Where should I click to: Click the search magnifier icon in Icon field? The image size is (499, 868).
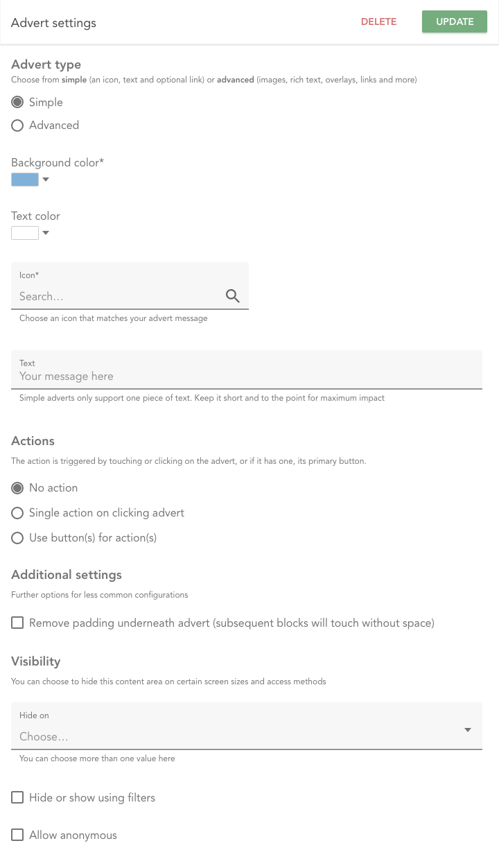pos(233,297)
